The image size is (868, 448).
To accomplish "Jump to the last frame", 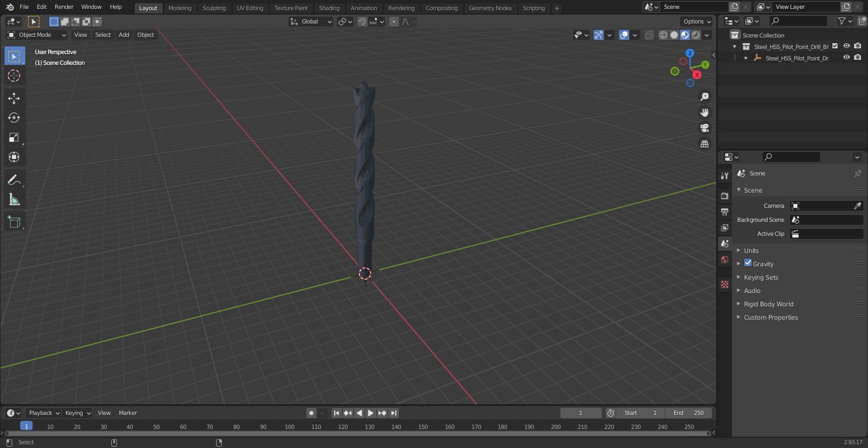I will click(x=393, y=413).
